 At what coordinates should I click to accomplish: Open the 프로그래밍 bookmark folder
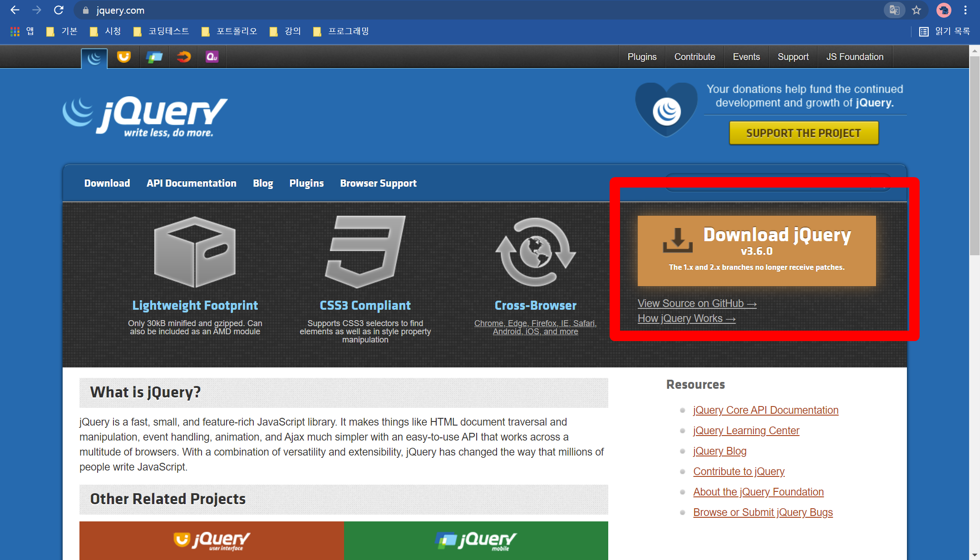341,31
